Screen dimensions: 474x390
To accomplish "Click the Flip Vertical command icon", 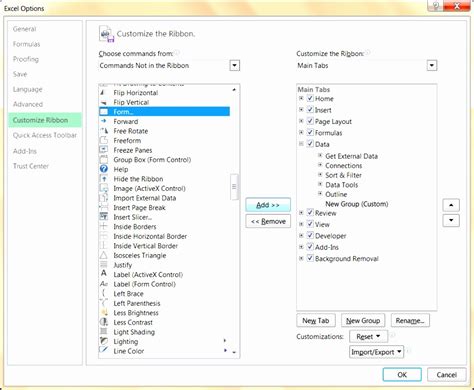I will (104, 102).
